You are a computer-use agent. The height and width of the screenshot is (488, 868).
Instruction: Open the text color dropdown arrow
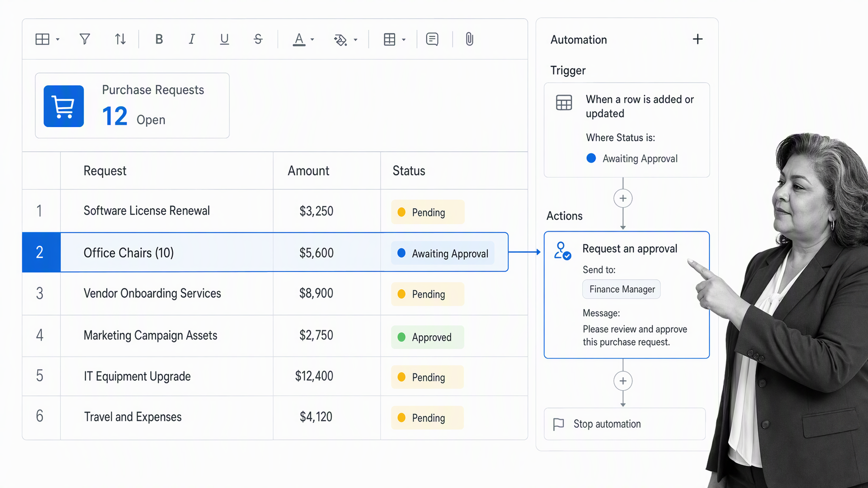coord(313,40)
